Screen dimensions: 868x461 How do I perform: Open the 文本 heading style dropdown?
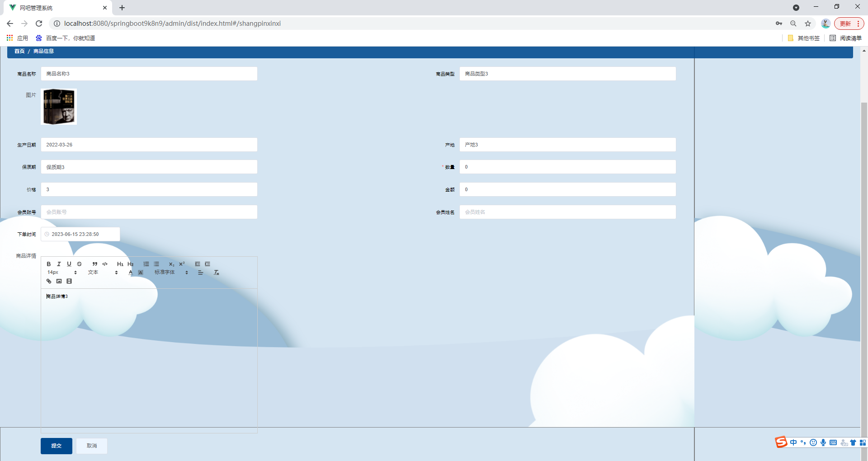click(103, 273)
